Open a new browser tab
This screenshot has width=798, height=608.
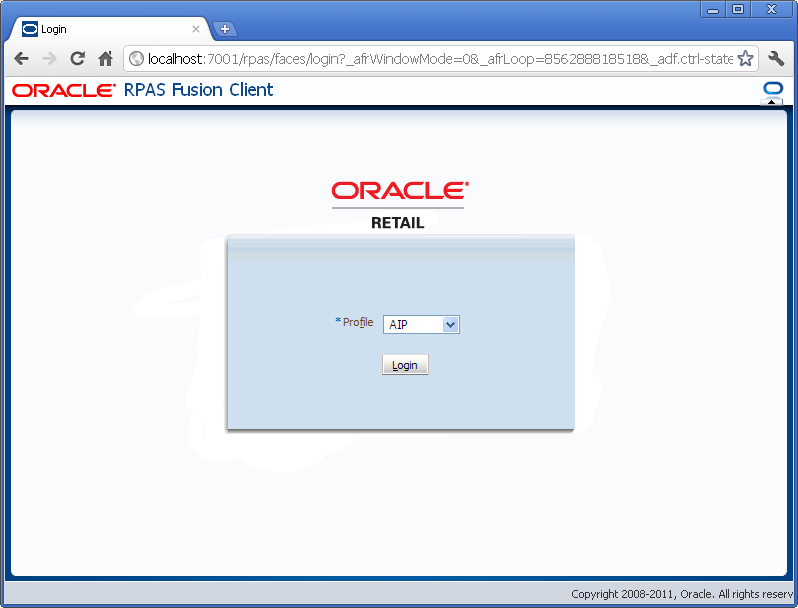coord(224,30)
